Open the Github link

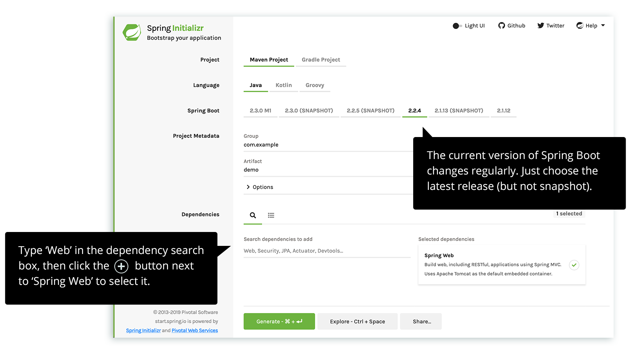[x=512, y=25]
